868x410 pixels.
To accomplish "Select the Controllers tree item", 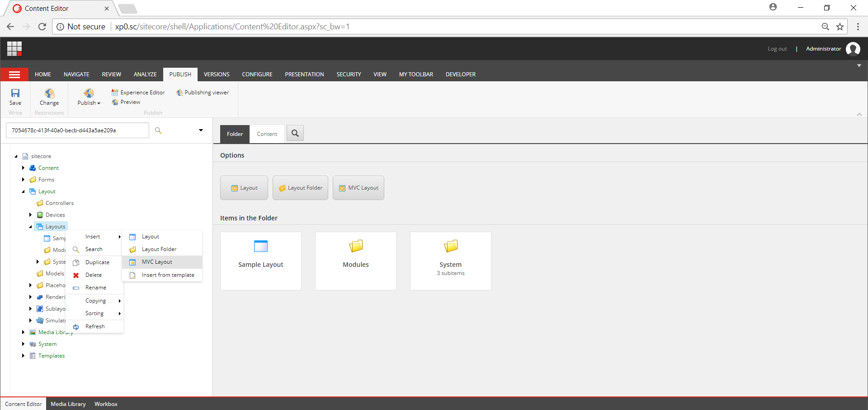I will 59,203.
